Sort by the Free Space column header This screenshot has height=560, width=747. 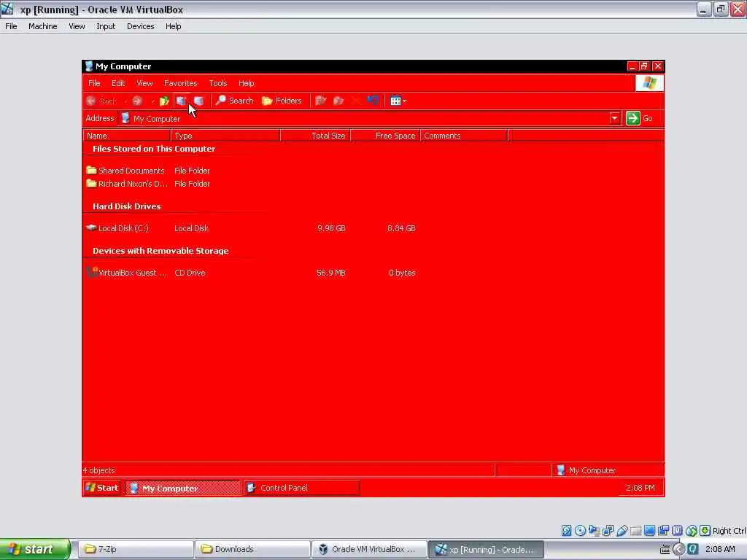pyautogui.click(x=385, y=136)
